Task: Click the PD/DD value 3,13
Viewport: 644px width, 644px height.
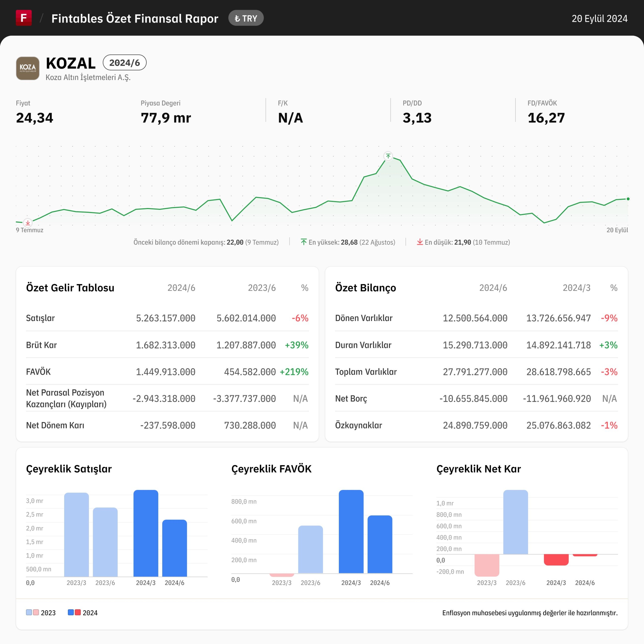Action: click(417, 118)
